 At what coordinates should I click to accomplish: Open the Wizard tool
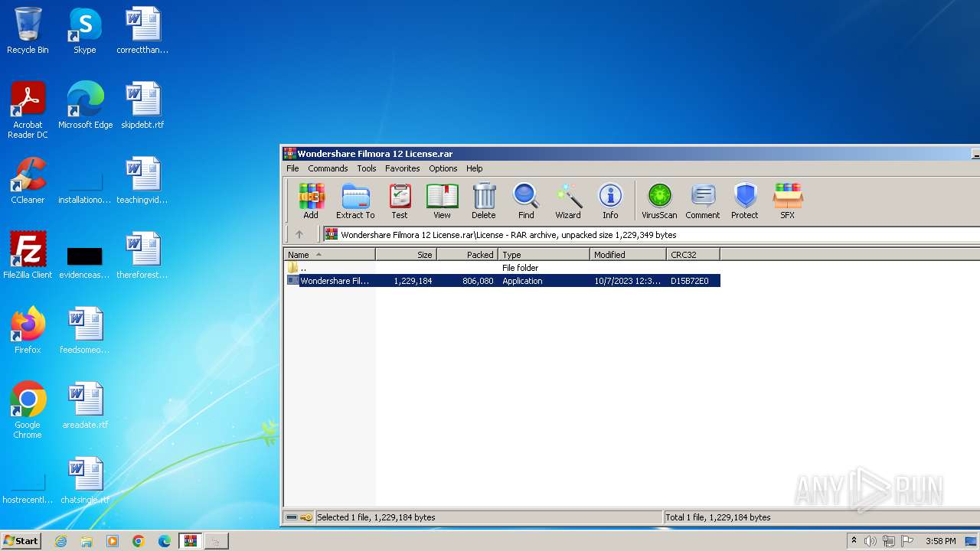pos(568,201)
